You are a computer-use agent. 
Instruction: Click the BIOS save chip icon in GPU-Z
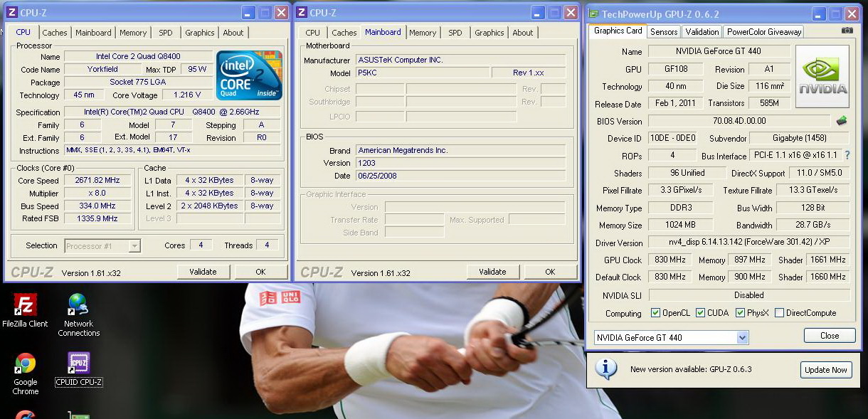pos(842,121)
